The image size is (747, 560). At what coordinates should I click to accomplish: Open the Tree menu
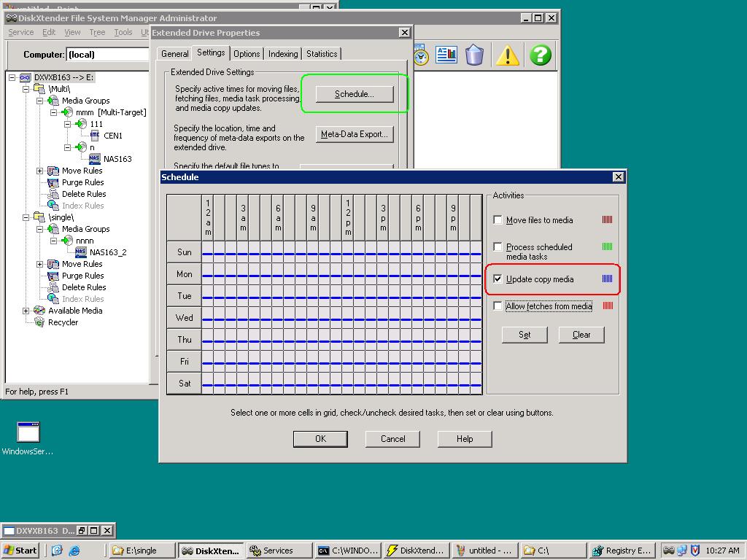pyautogui.click(x=97, y=32)
